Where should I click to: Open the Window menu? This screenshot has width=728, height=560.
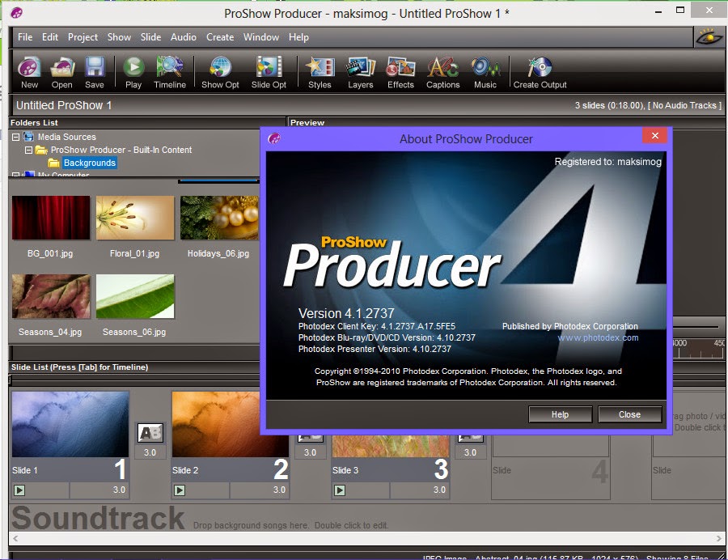(261, 37)
